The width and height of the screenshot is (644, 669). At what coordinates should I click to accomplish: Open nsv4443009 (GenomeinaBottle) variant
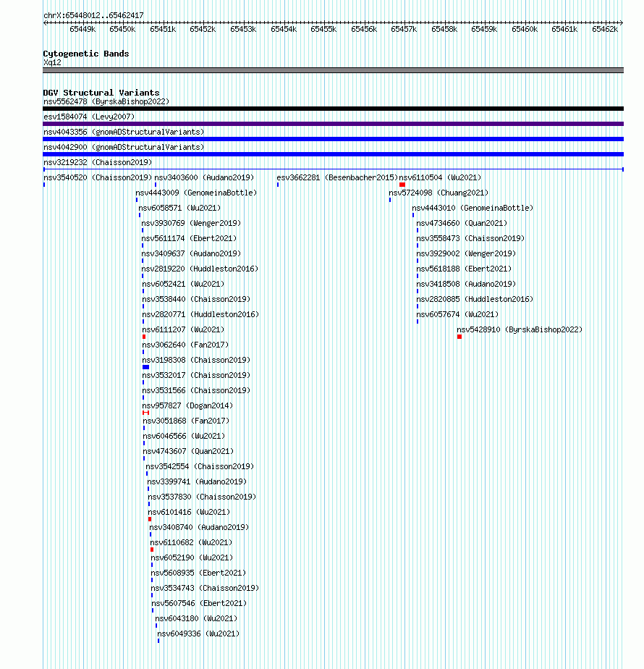click(196, 193)
